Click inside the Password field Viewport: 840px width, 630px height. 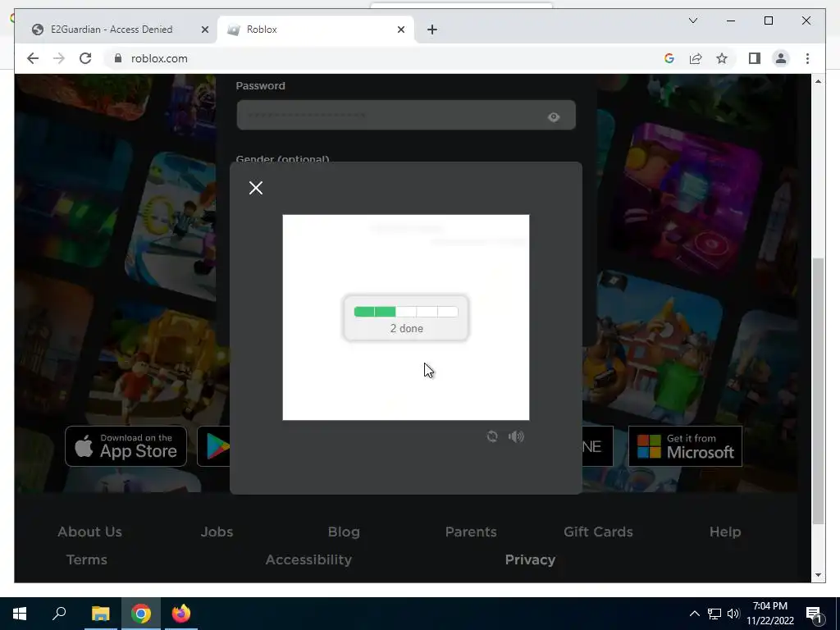coord(406,115)
